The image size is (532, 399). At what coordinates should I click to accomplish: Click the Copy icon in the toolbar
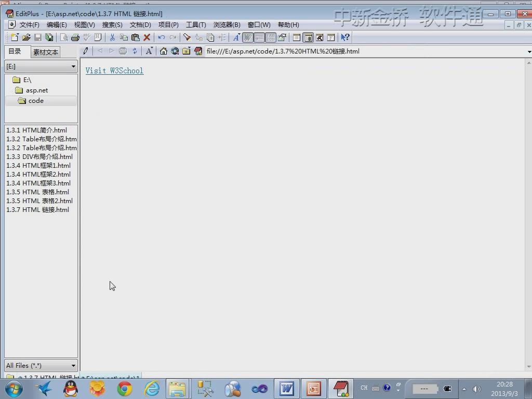click(x=124, y=37)
